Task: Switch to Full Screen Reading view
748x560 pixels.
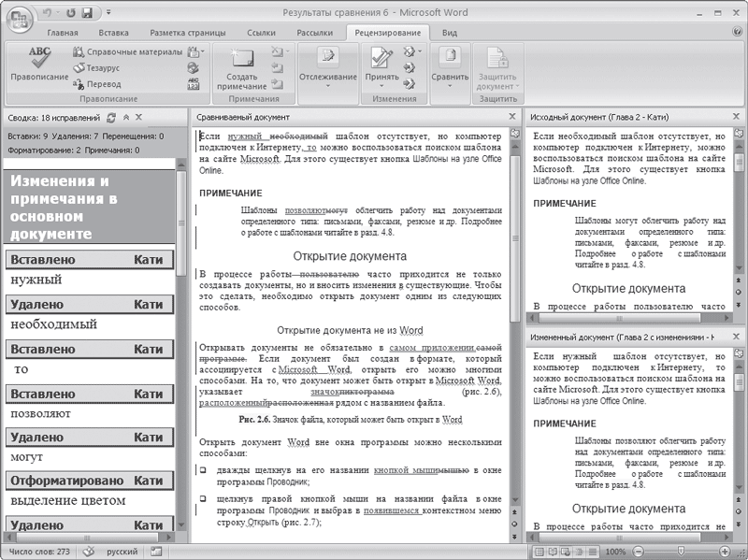Action: (553, 552)
